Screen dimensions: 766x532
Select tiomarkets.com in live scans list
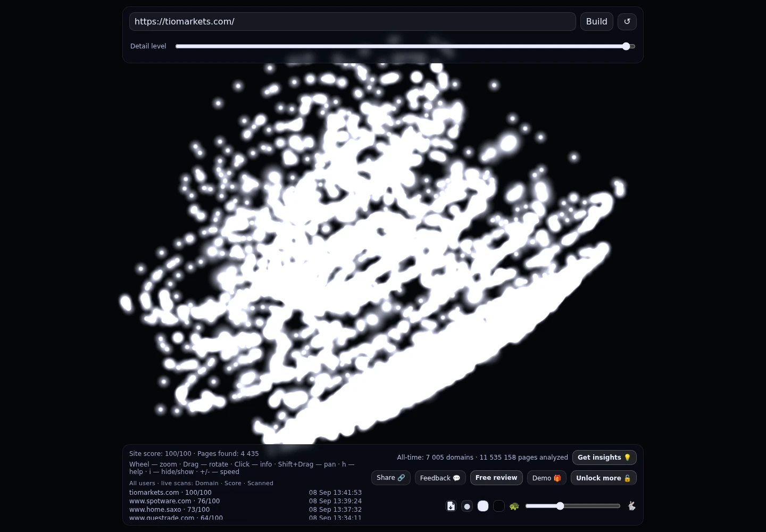[170, 493]
